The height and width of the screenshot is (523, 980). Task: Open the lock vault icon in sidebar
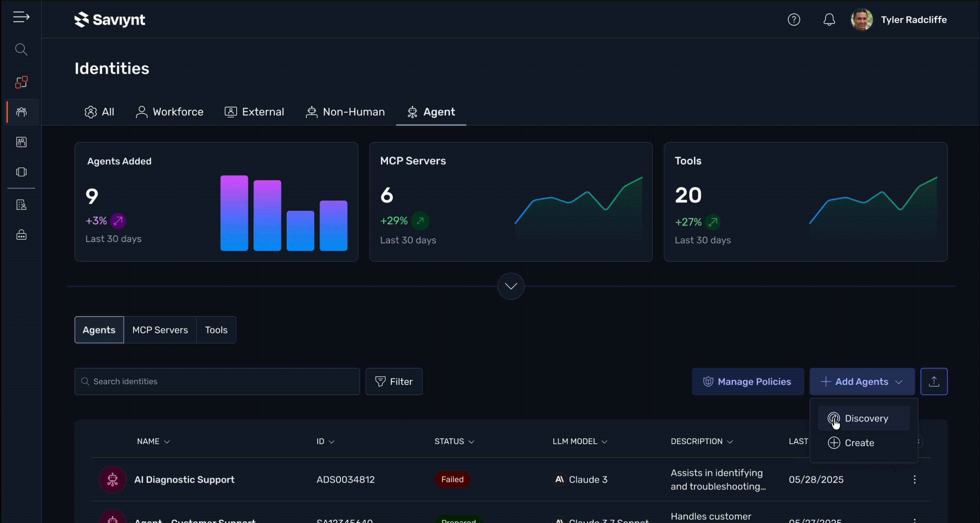pos(21,235)
